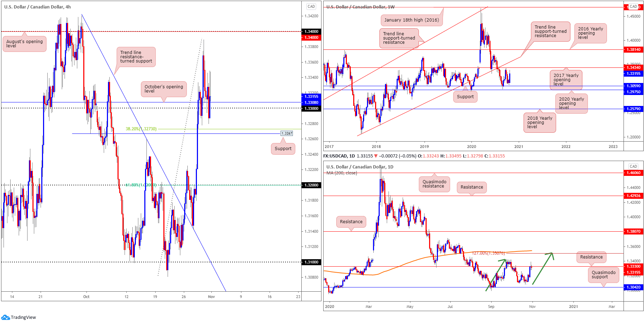
Task: Click 2020 on the weekly time axis
Action: pyautogui.click(x=471, y=147)
